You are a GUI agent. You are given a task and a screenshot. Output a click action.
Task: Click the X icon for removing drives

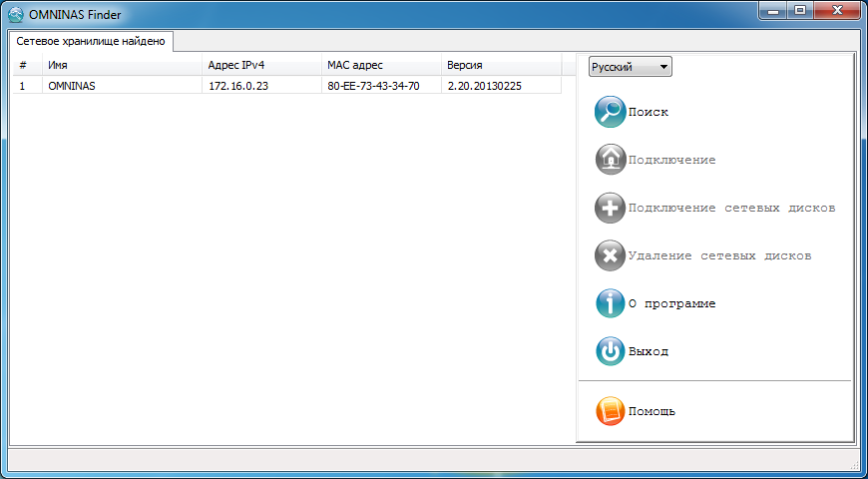(610, 255)
